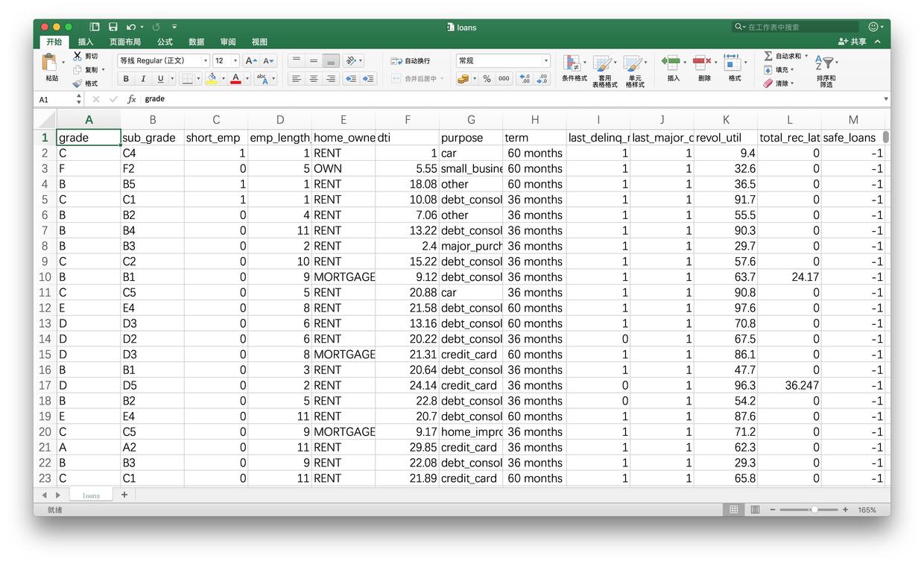Toggle bold formatting with B button
This screenshot has width=924, height=564.
tap(126, 79)
